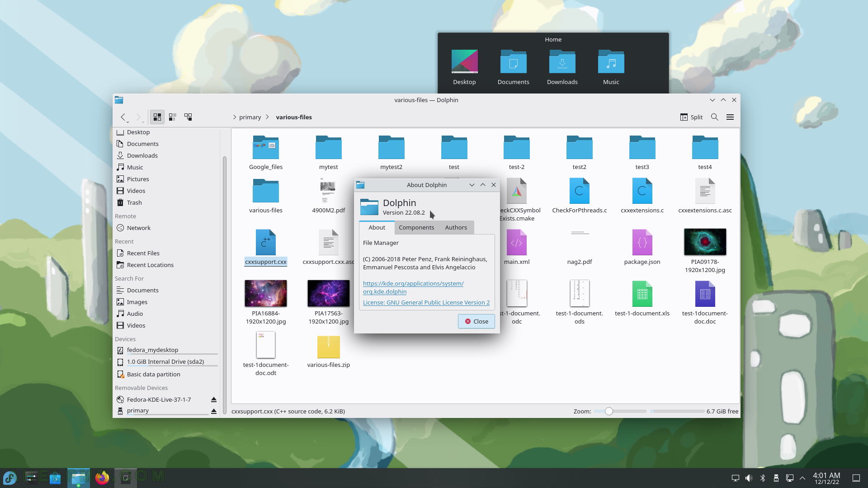Switch to Icons view mode in Dolphin toolbar
The height and width of the screenshot is (488, 868).
tap(157, 117)
